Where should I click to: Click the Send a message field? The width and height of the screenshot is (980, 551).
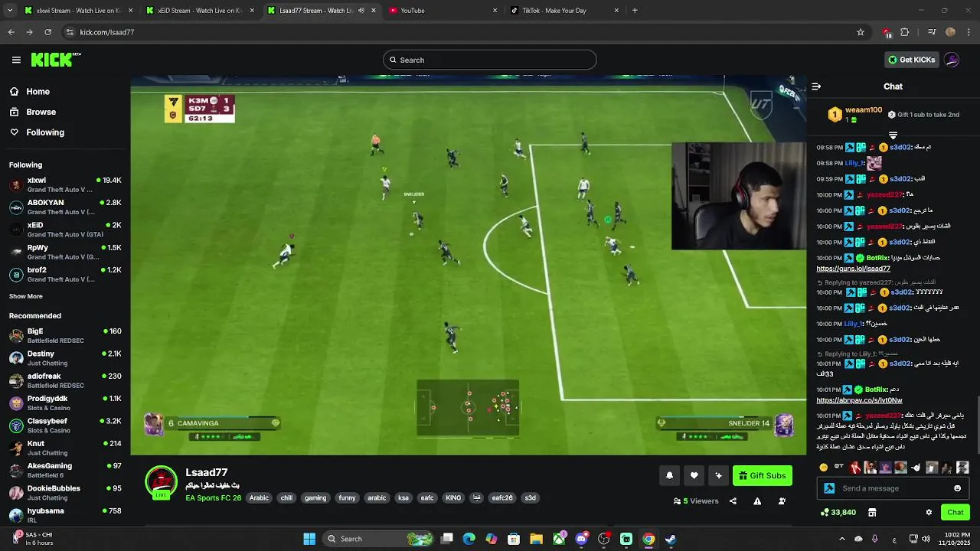[893, 488]
